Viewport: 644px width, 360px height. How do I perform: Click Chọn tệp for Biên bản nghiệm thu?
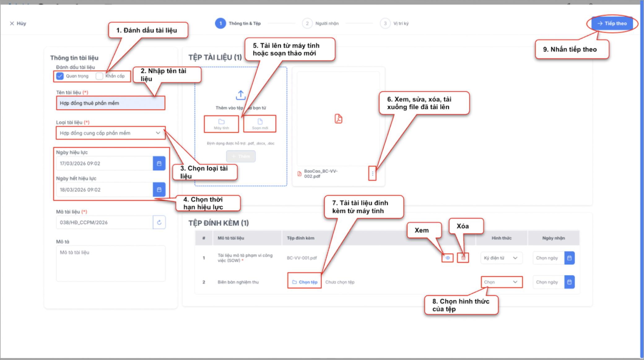[305, 282]
